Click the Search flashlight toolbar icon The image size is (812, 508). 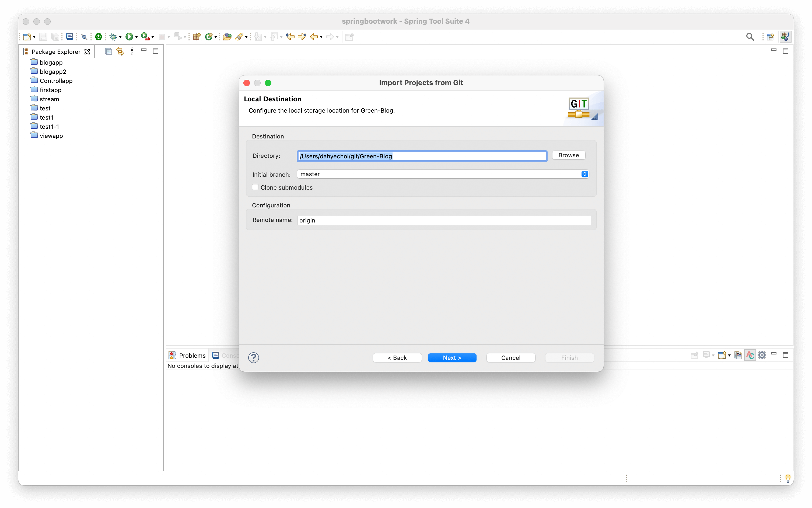point(239,37)
